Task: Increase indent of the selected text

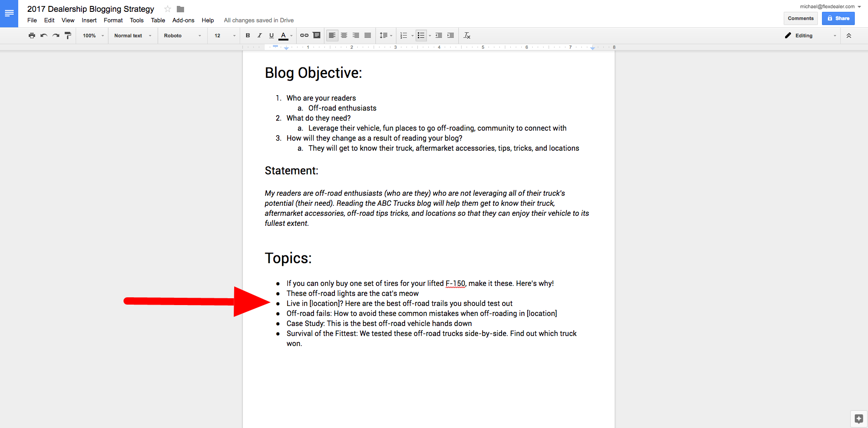Action: coord(451,36)
